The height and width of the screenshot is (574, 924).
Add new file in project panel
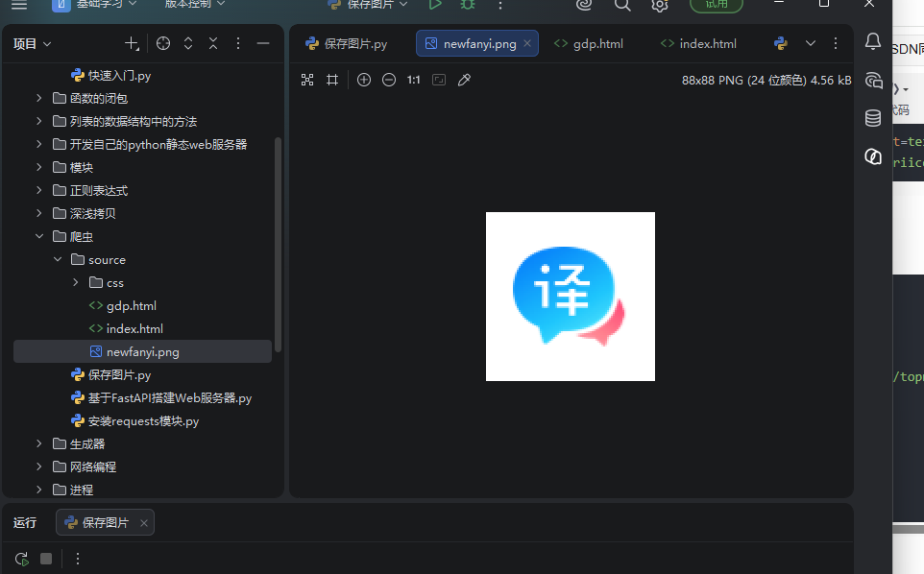tap(132, 43)
